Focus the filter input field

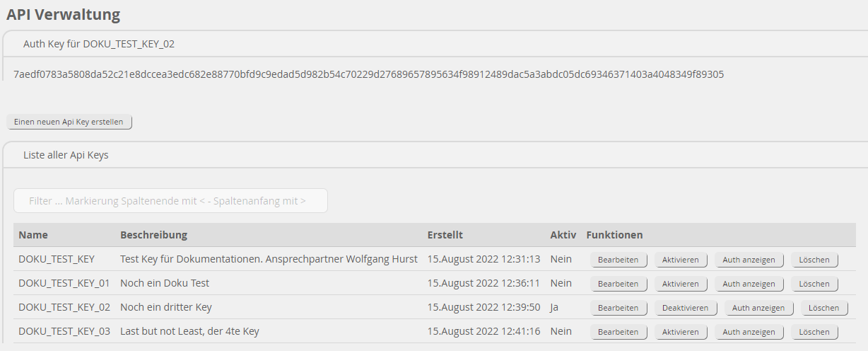pos(170,201)
